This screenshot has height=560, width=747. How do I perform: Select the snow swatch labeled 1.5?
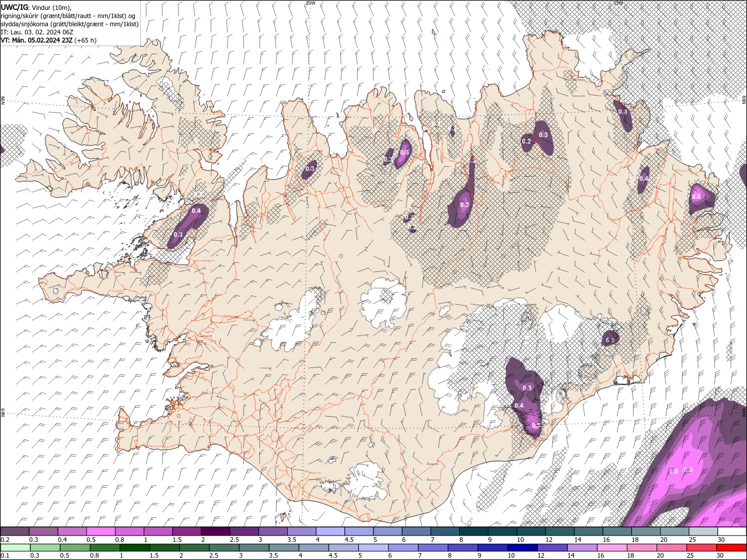pos(186,531)
